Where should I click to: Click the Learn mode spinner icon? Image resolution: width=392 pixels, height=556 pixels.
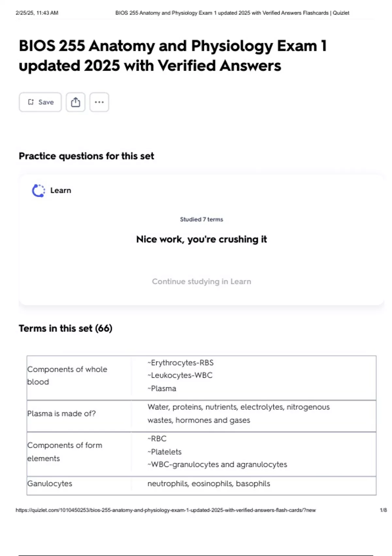coord(39,191)
